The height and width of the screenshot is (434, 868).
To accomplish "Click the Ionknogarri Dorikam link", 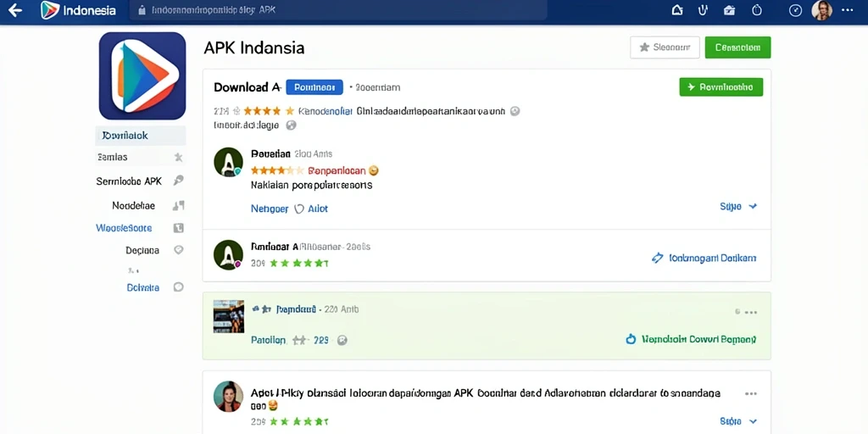I will coord(713,258).
